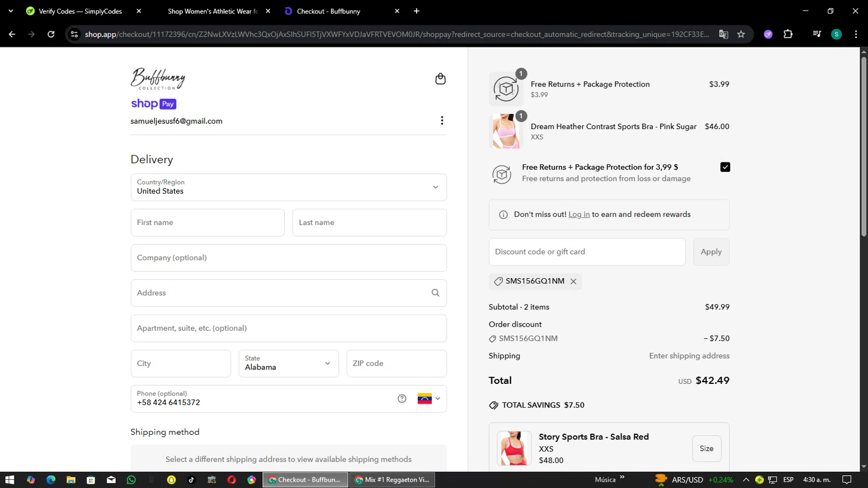Open the Chrome three-dot menu
The image size is (868, 488).
click(x=856, y=34)
